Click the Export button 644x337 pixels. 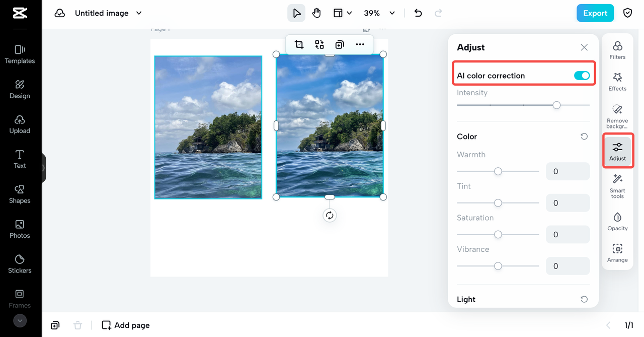595,13
